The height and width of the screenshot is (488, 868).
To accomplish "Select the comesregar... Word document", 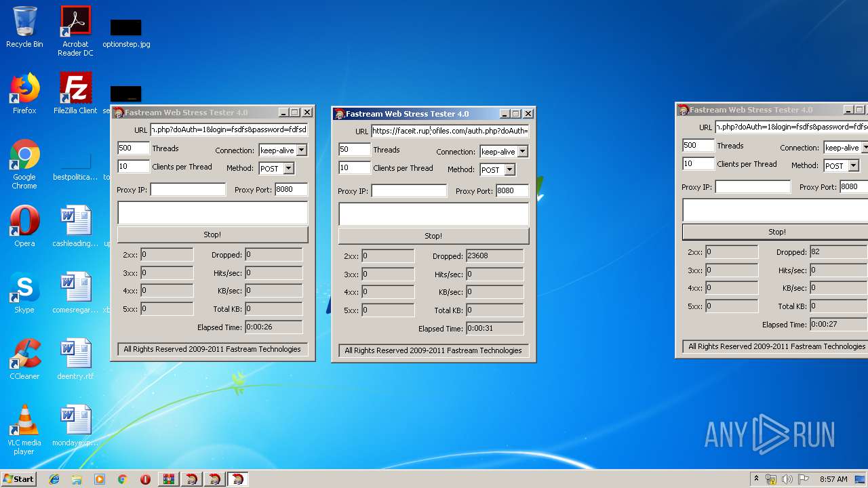I will (x=75, y=293).
